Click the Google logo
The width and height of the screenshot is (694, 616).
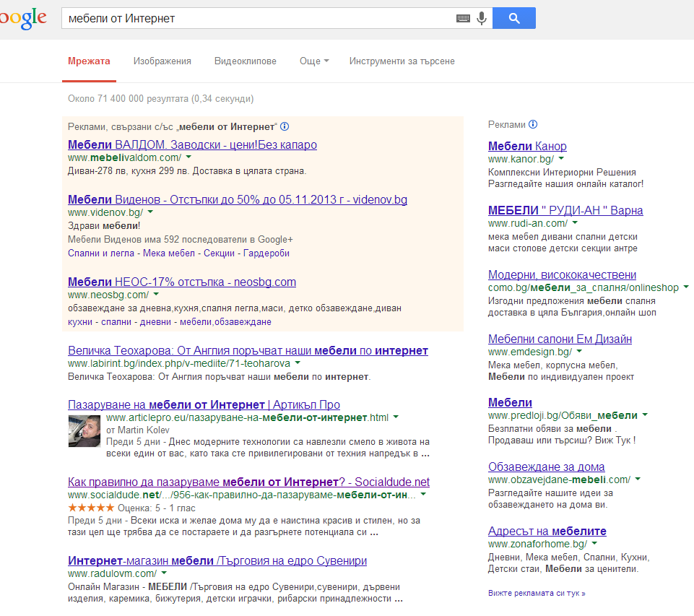(x=23, y=19)
